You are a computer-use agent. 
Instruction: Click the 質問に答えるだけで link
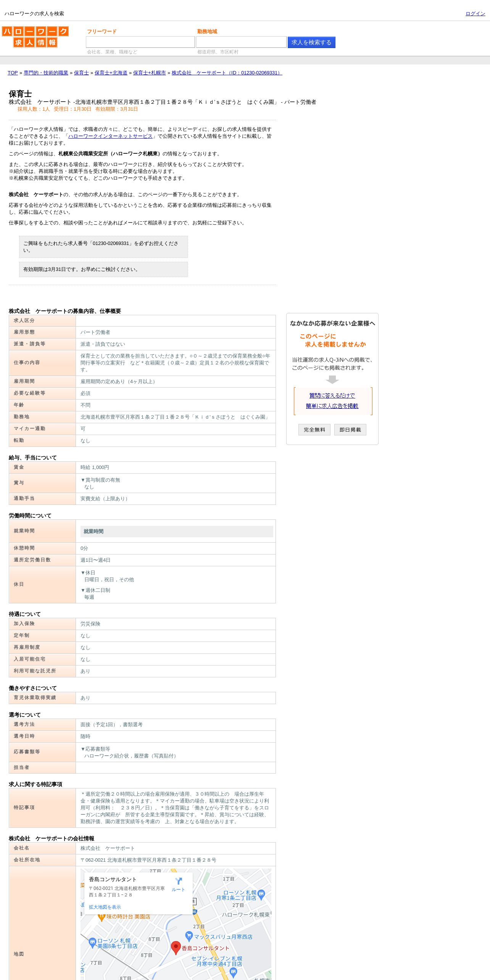coord(332,396)
